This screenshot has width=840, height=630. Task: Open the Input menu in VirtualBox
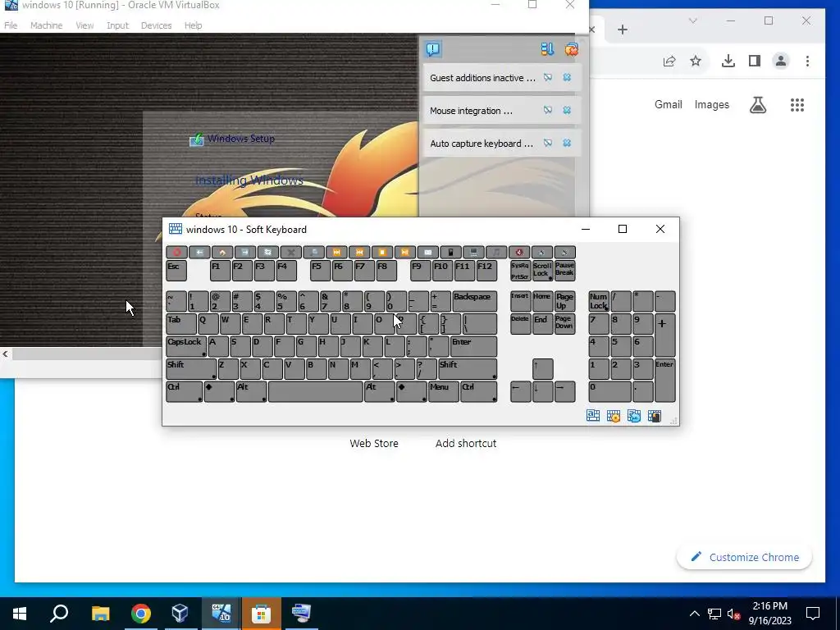coord(117,25)
